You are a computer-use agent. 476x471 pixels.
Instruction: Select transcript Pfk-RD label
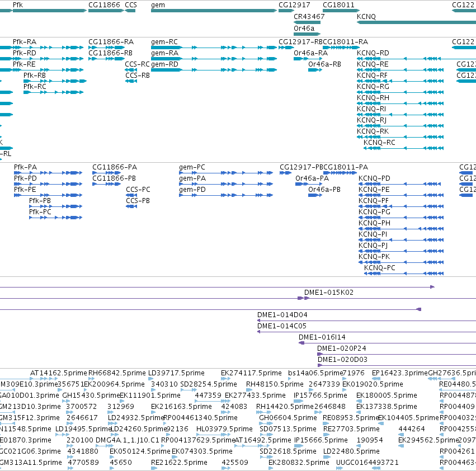(x=24, y=53)
